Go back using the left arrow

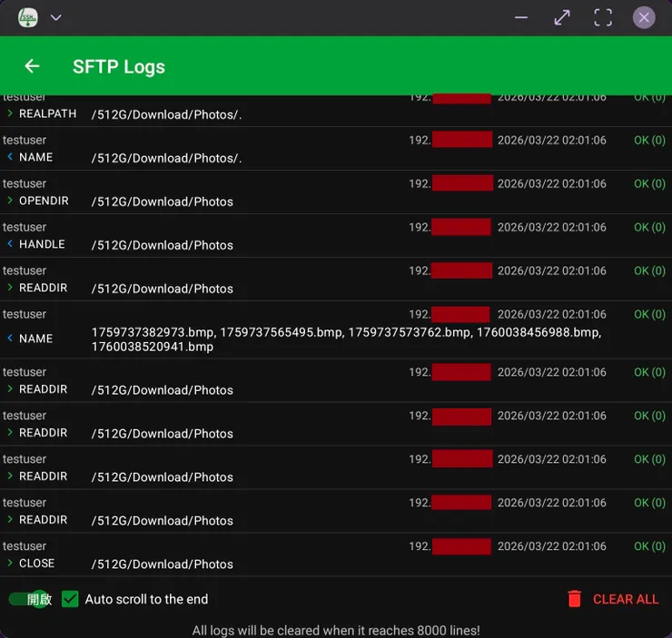(32, 66)
